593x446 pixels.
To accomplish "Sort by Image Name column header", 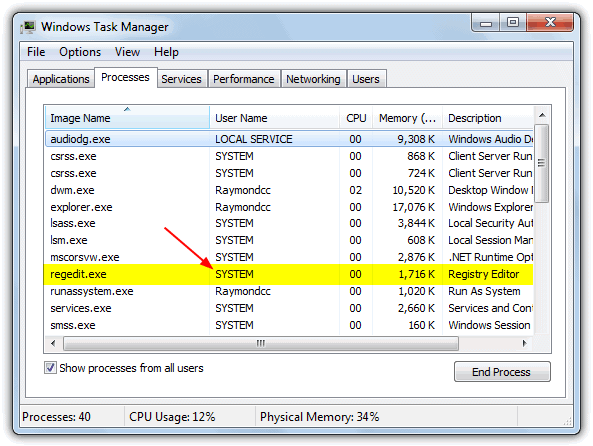I will (x=127, y=118).
